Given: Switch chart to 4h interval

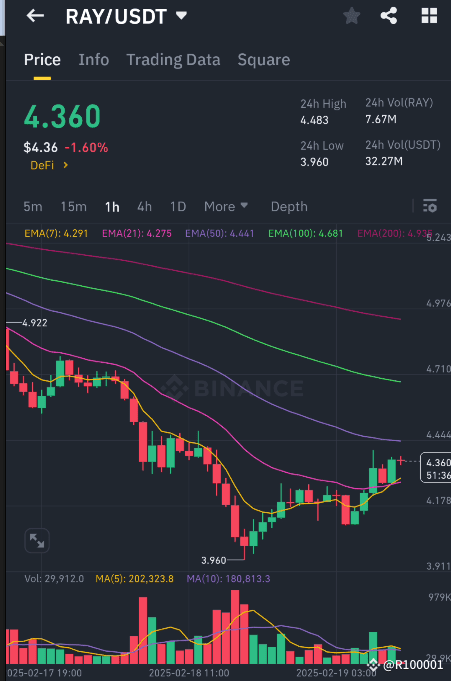Looking at the screenshot, I should click(x=144, y=206).
